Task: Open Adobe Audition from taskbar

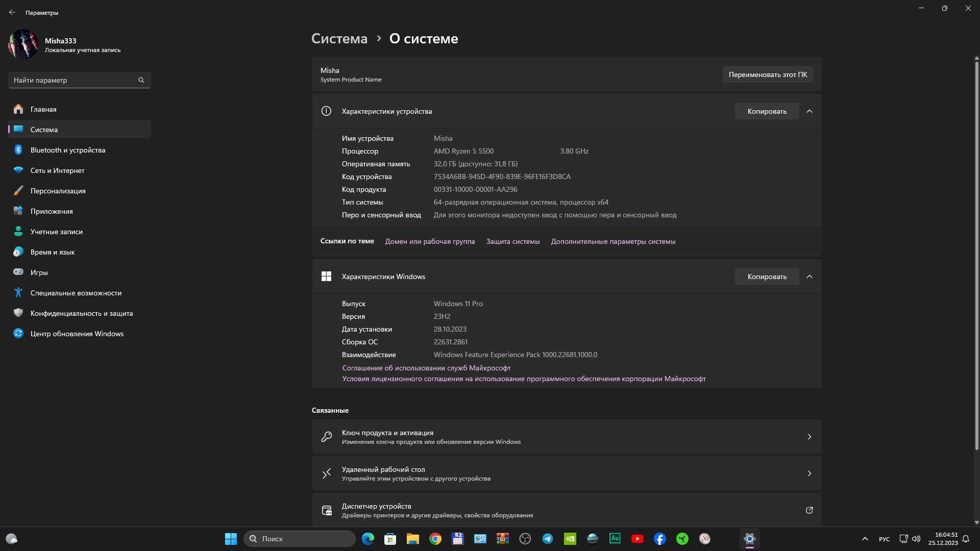Action: (x=615, y=539)
